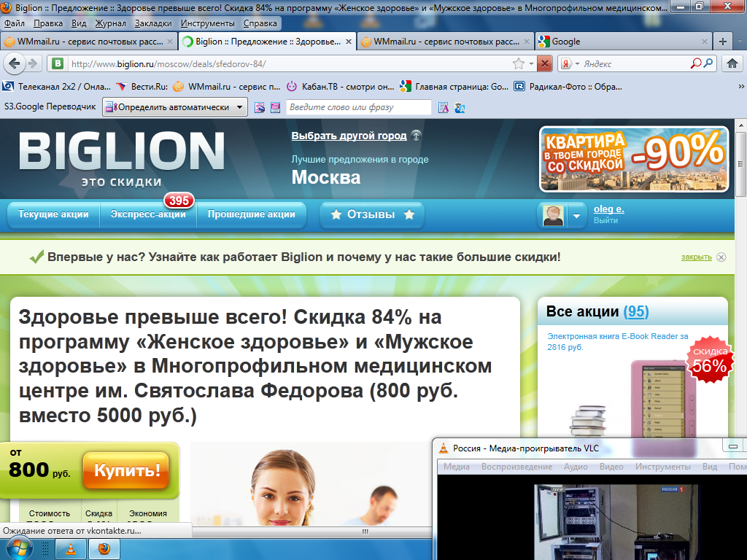Open the Yandex search engine dropdown
Screen dimensions: 747x560
(x=577, y=63)
